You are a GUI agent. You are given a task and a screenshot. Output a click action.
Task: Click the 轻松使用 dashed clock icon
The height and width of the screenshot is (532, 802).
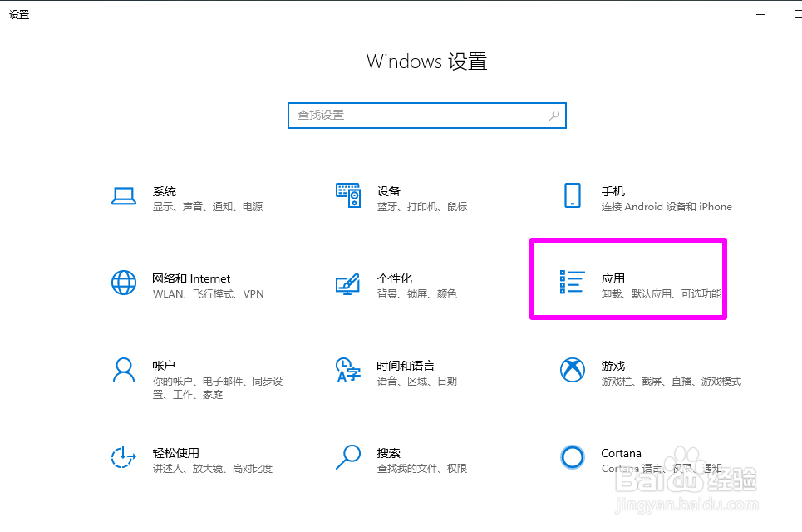(x=124, y=457)
